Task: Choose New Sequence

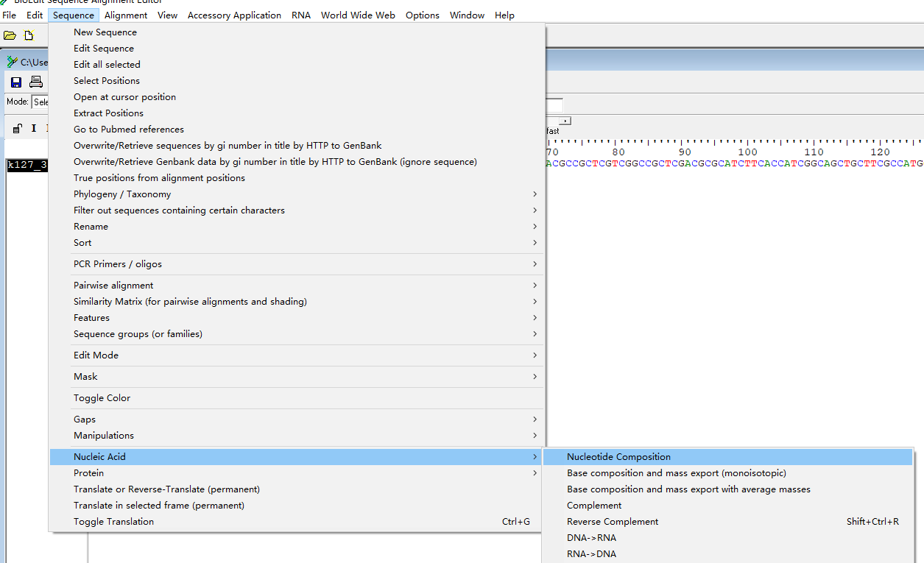Action: point(297,32)
